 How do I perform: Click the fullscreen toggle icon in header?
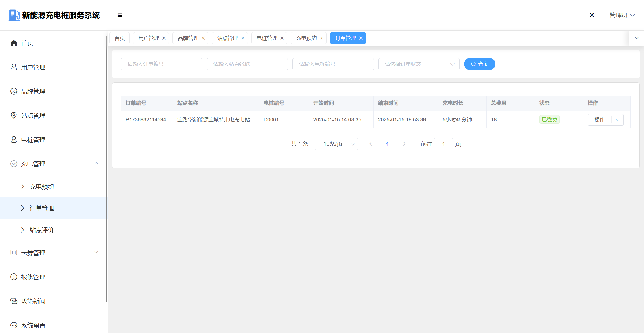coord(592,15)
